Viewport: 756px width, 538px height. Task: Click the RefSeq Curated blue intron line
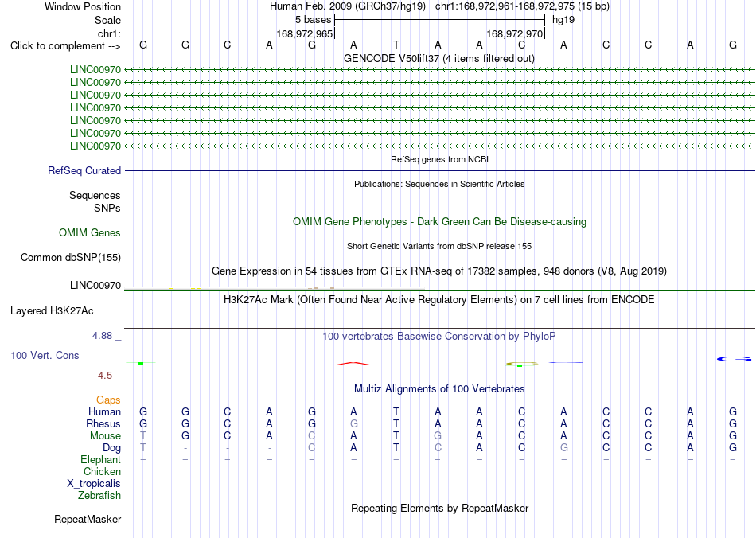click(x=439, y=170)
